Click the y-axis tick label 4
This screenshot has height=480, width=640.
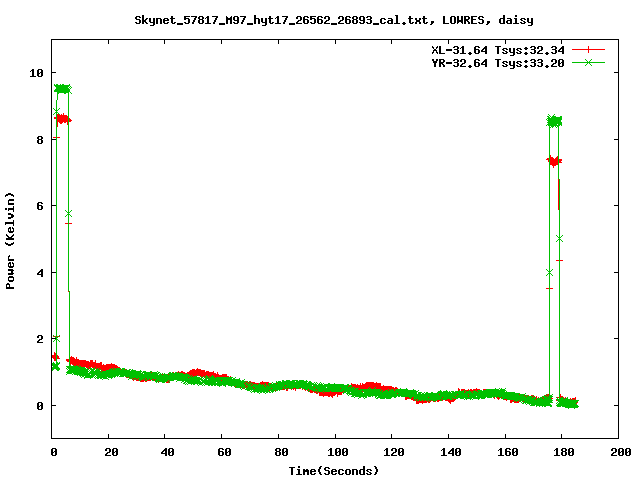[40, 273]
